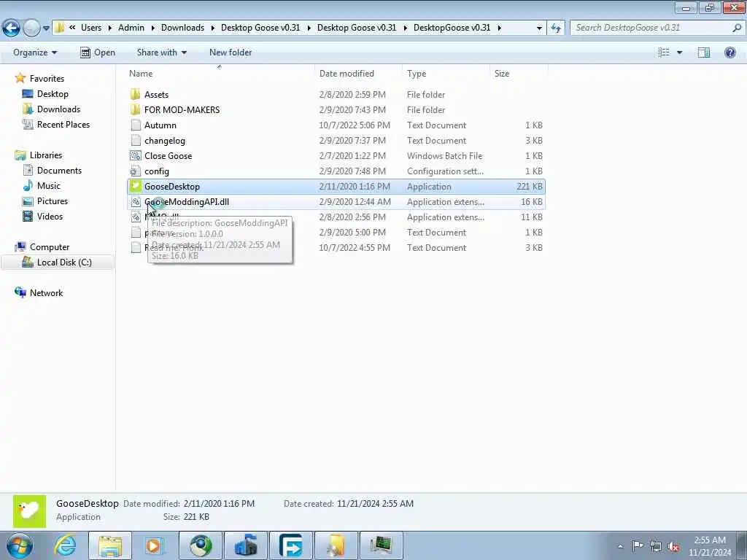Image resolution: width=747 pixels, height=560 pixels.
Task: Select the Users breadcrumb segment
Action: click(x=91, y=28)
